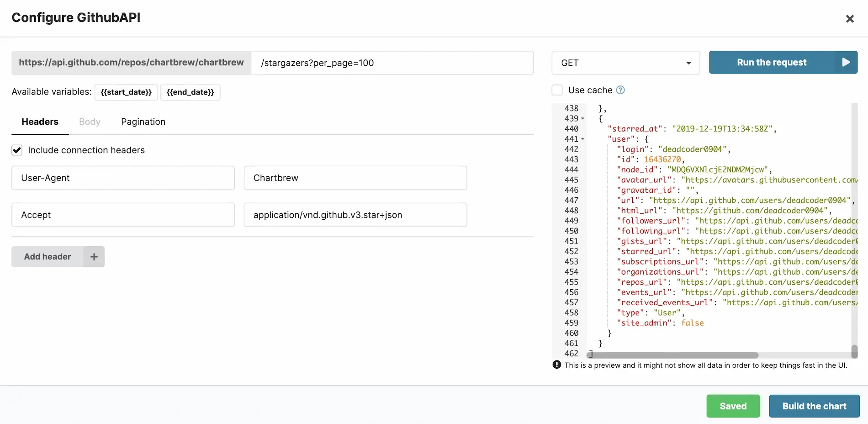The height and width of the screenshot is (424, 868).
Task: Click the "subscriptions_url" line in preview
Action: (737, 262)
